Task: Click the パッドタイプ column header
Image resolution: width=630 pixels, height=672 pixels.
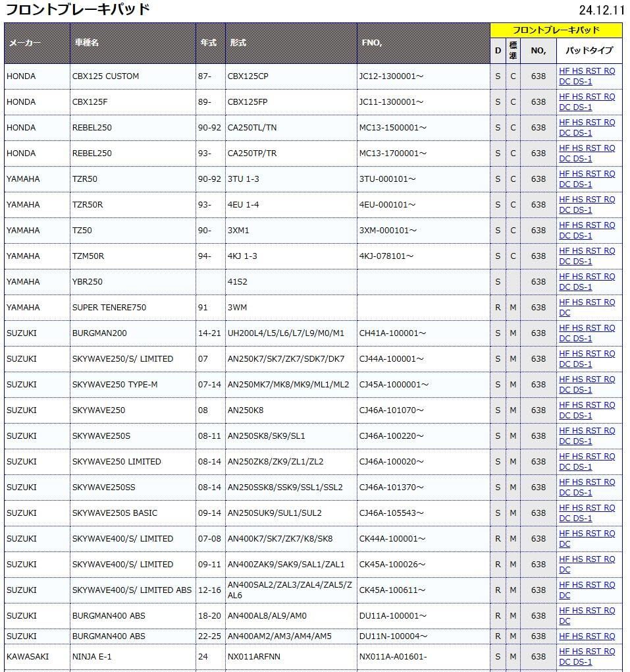Action: 589,51
